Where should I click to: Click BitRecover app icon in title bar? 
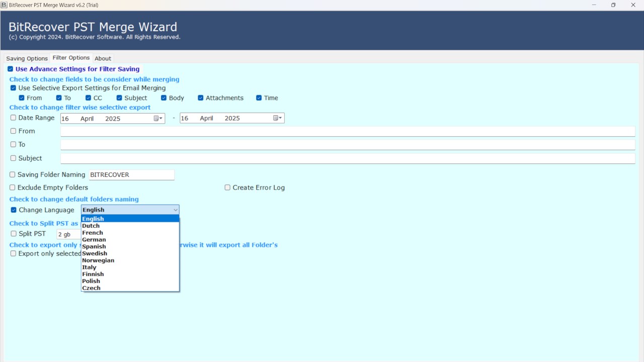pos(4,5)
